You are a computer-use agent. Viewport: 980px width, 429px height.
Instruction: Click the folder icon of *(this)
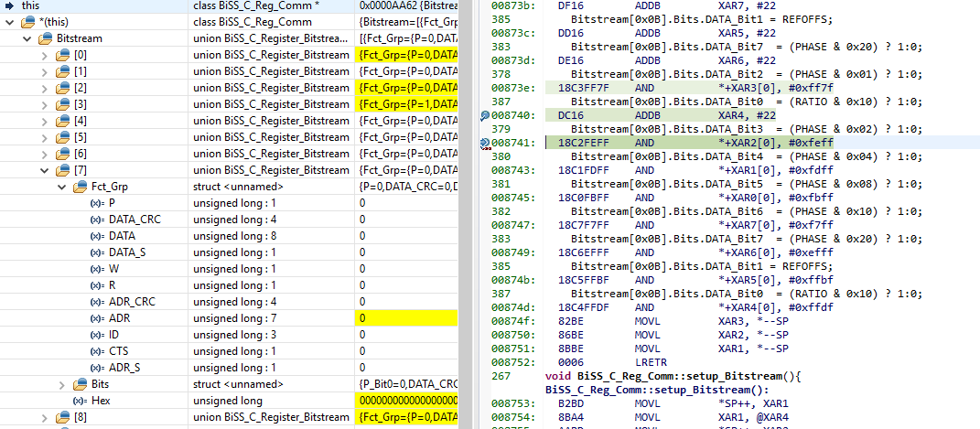pyautogui.click(x=27, y=23)
